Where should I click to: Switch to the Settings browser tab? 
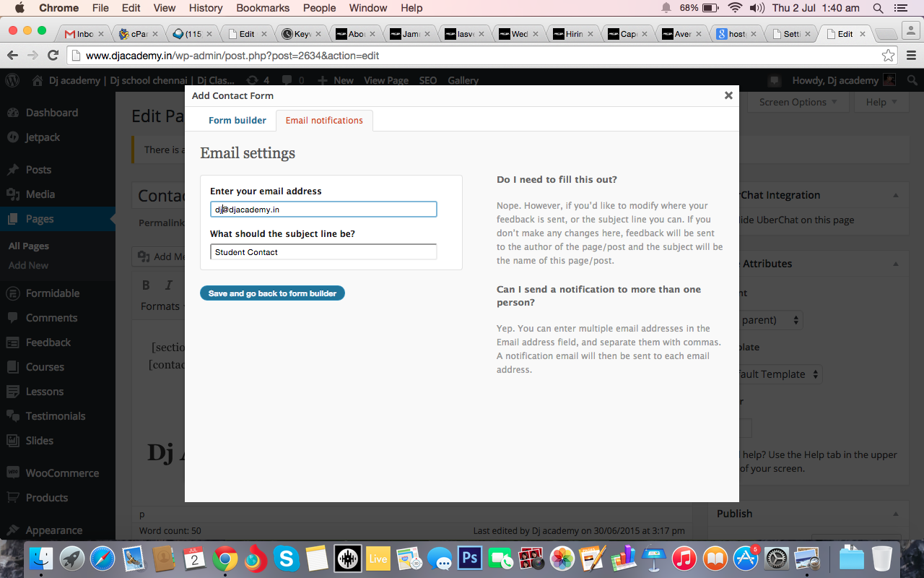[792, 34]
